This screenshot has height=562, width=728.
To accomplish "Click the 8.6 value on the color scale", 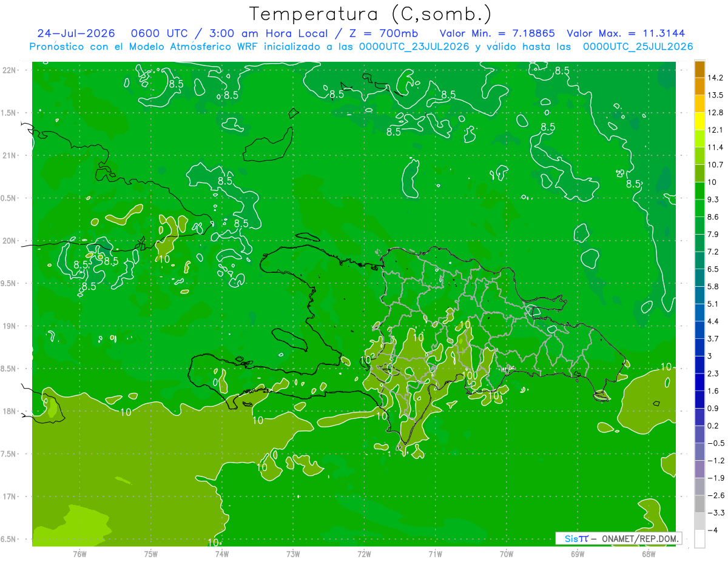I will (713, 217).
